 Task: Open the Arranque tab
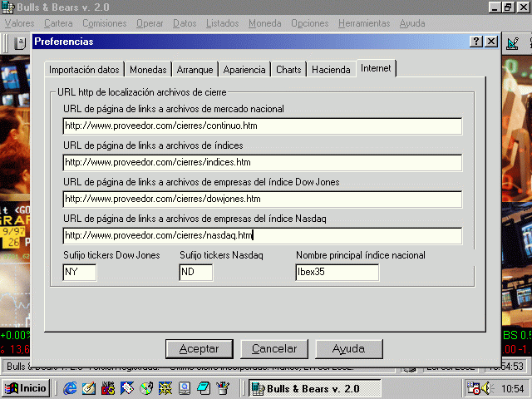point(195,70)
